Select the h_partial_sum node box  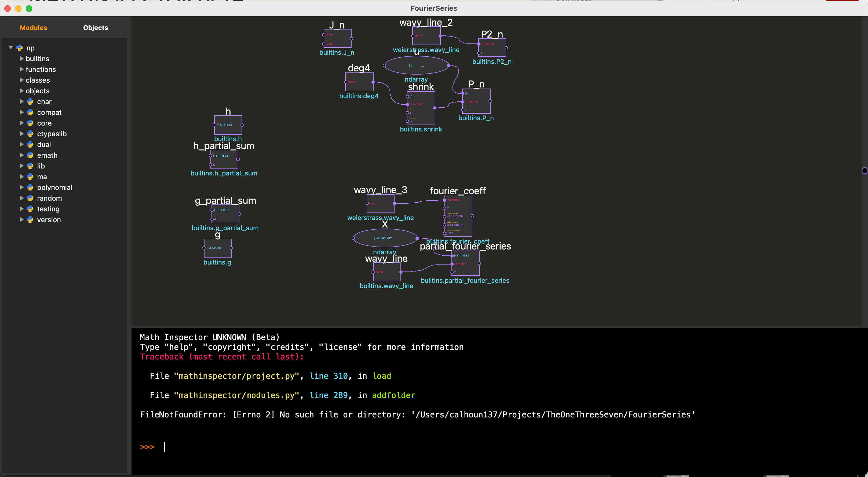coord(224,159)
